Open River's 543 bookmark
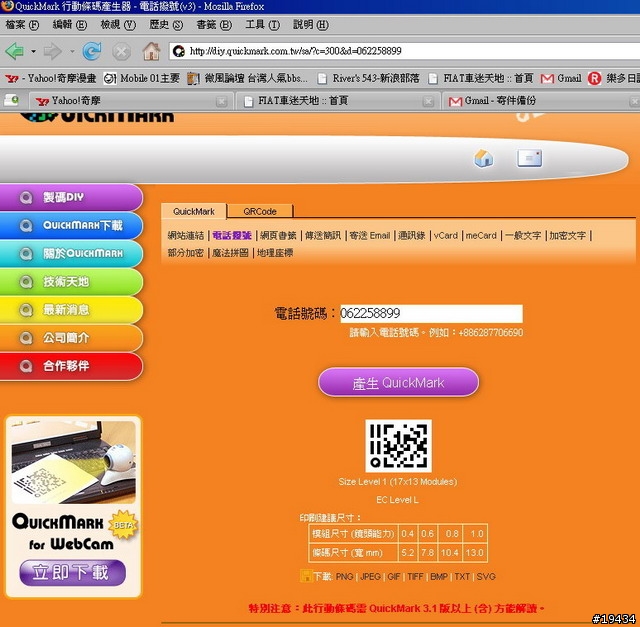The width and height of the screenshot is (640, 627). [x=368, y=78]
